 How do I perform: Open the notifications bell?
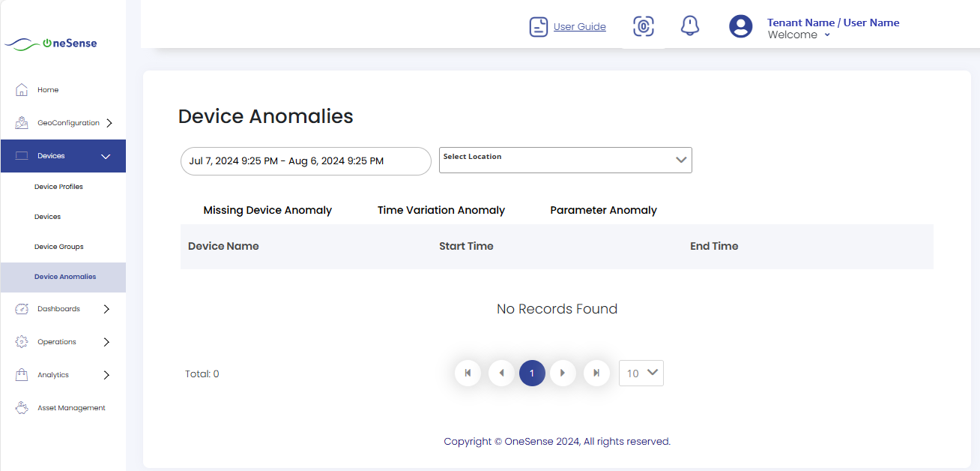pos(689,25)
